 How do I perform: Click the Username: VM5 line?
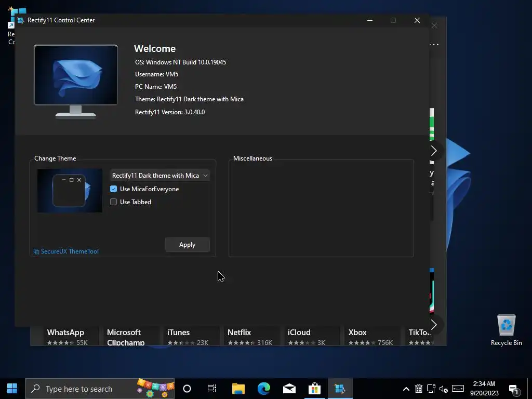pyautogui.click(x=156, y=74)
